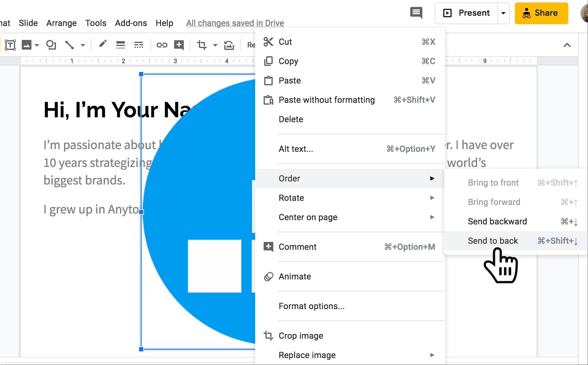Click the paragraph text 'biggest brands.'
Viewport: 588px width, 365px height.
click(x=84, y=180)
